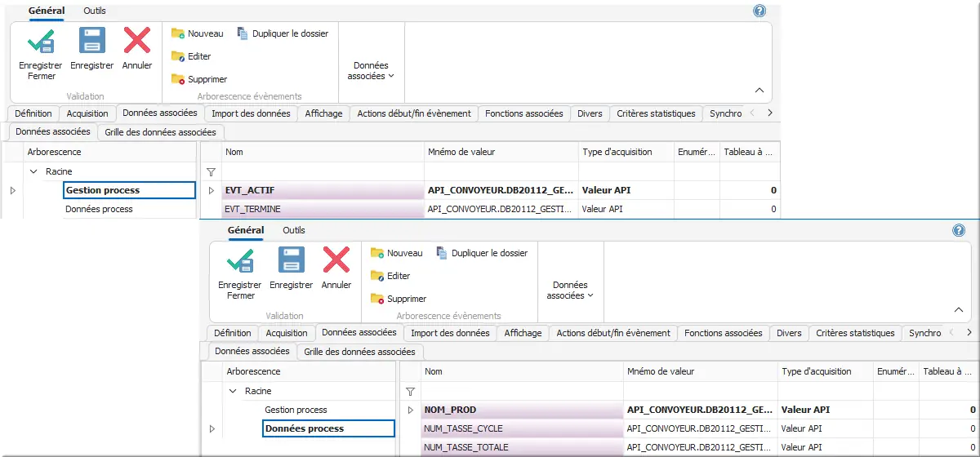Sort by Nom column in bottom grid
This screenshot has width=980, height=457.
tap(522, 371)
